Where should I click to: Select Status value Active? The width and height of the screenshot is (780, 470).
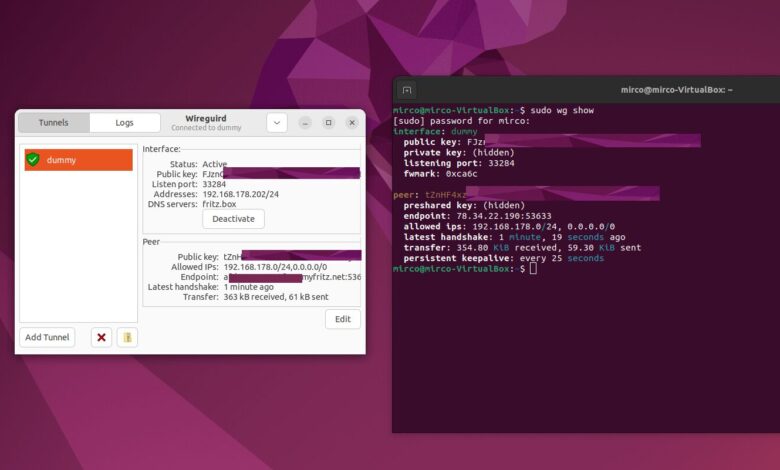(214, 164)
